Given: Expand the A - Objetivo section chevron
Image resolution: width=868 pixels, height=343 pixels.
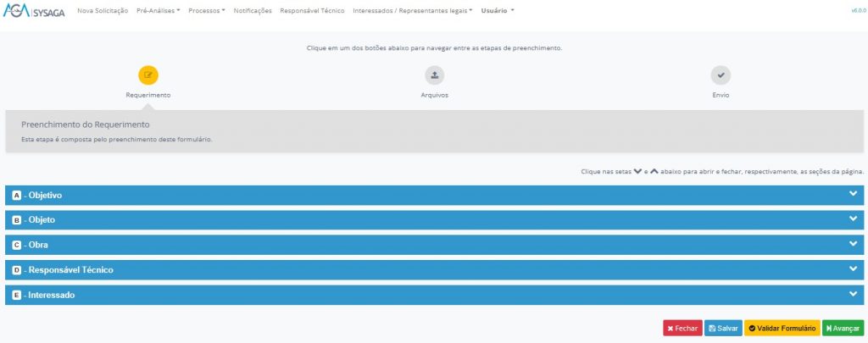Looking at the screenshot, I should pos(854,195).
